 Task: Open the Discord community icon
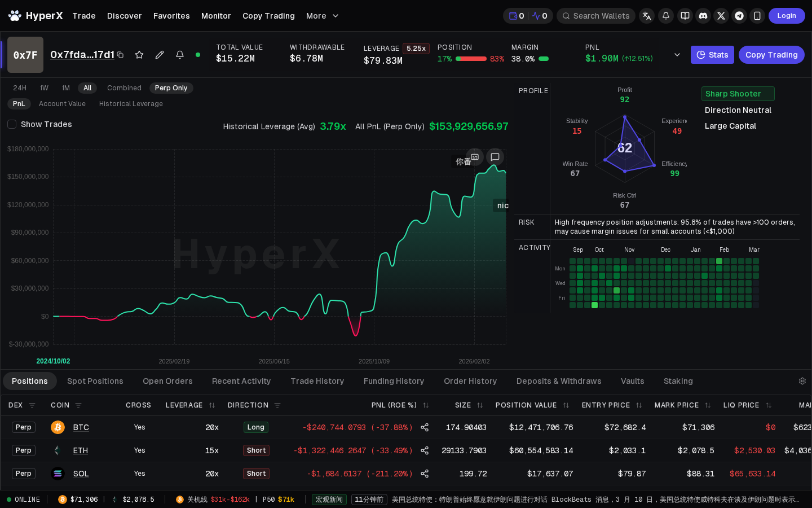pos(703,16)
